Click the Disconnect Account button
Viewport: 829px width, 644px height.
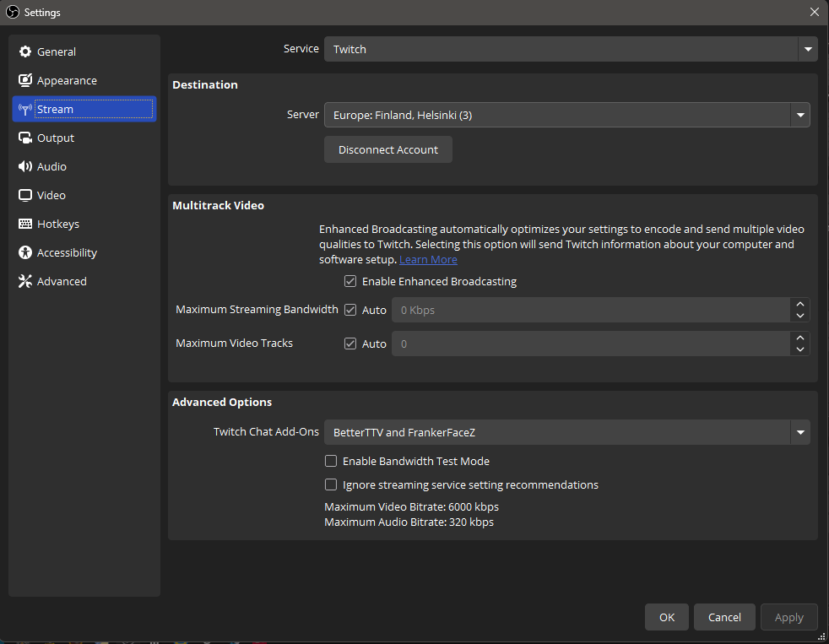pos(388,149)
